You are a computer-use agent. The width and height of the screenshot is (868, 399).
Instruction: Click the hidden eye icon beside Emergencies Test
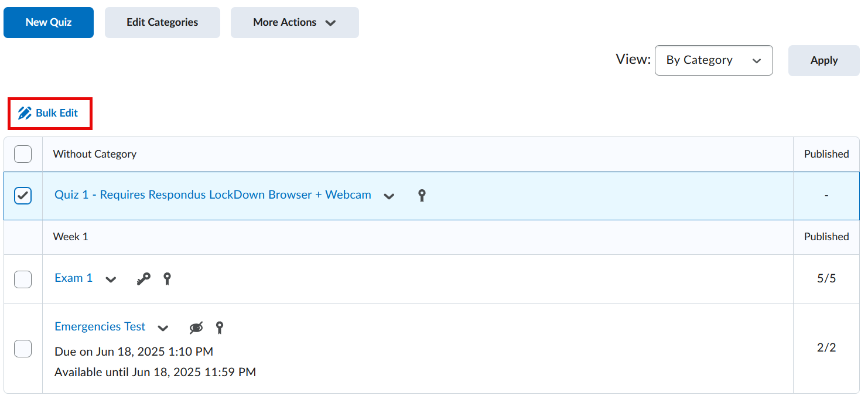(196, 328)
